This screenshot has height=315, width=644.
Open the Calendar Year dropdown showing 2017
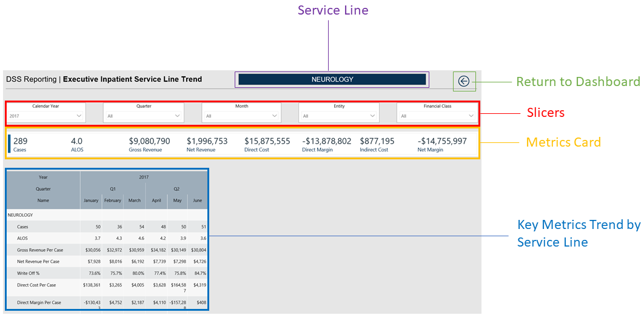click(x=46, y=116)
